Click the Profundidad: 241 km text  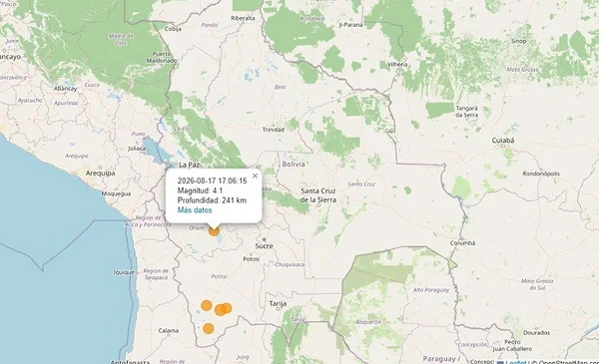[212, 200]
